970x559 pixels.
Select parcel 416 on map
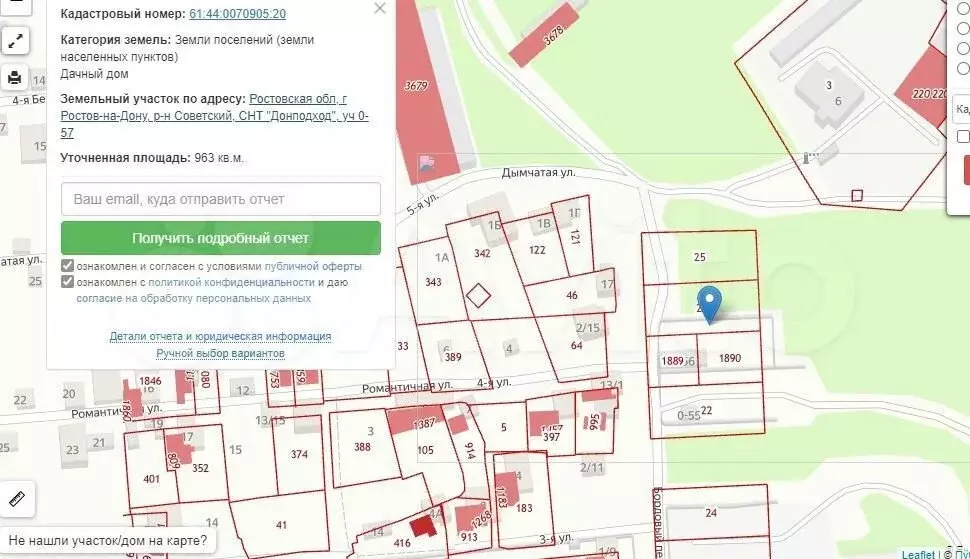(x=401, y=543)
